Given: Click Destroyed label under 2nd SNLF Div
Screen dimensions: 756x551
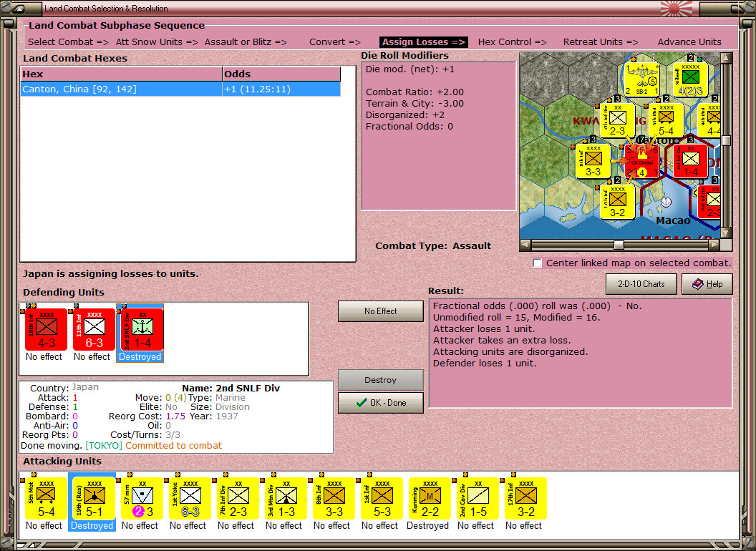Looking at the screenshot, I should pos(140,357).
